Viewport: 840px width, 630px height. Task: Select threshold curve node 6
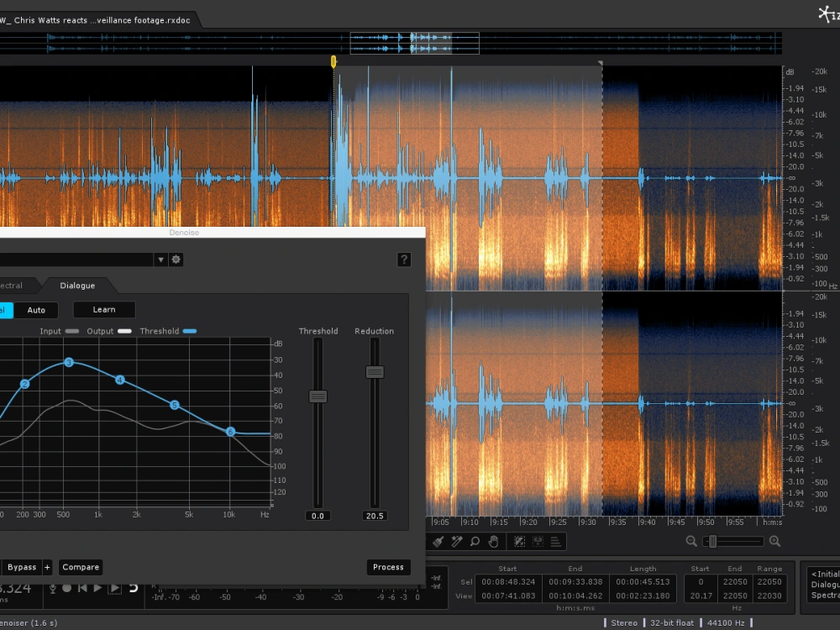[x=230, y=432]
